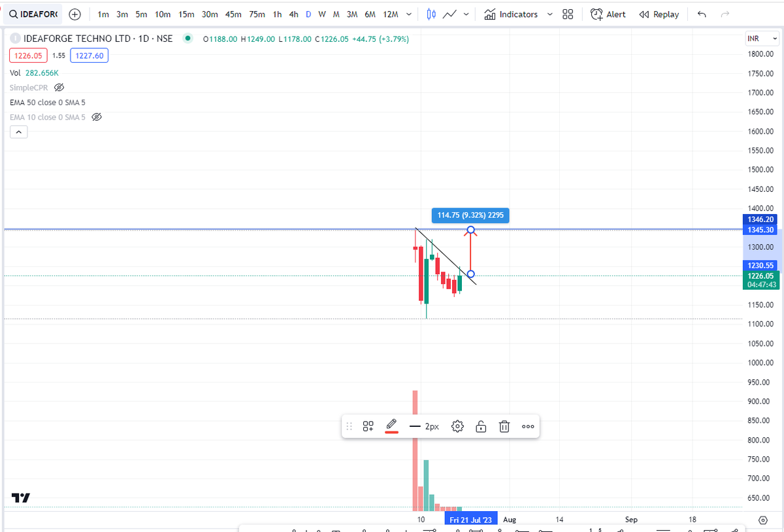Viewport: 784px width, 532px height.
Task: Switch to the 45m interval
Action: (233, 14)
